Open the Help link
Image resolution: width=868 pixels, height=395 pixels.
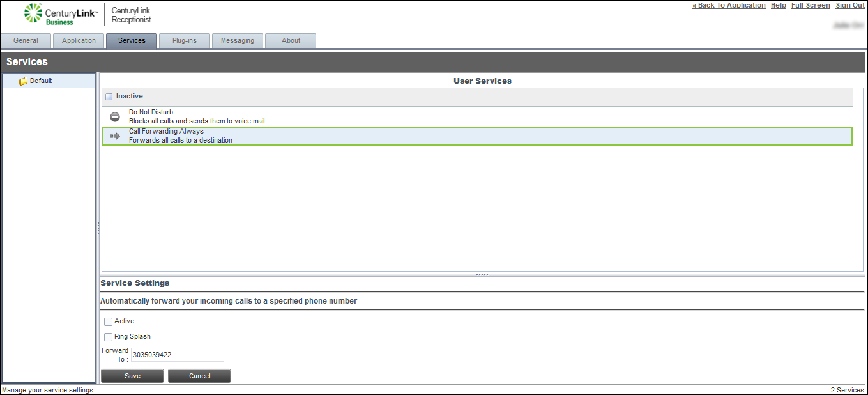[x=779, y=5]
